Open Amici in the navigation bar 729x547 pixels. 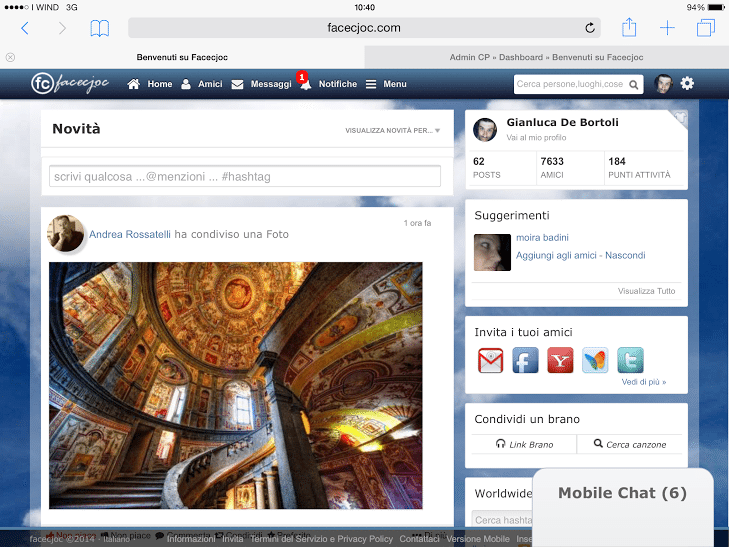point(201,84)
